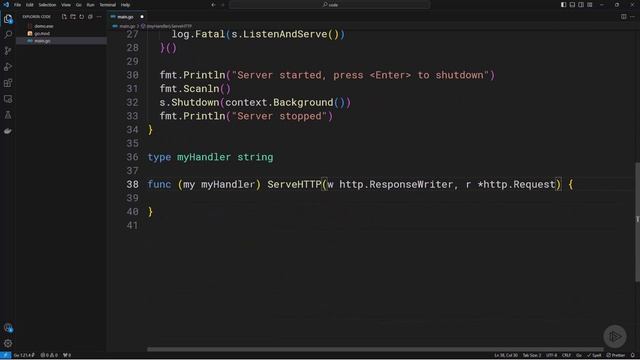Click the VS Code logo icon
The image size is (640, 360).
pos(6,4)
